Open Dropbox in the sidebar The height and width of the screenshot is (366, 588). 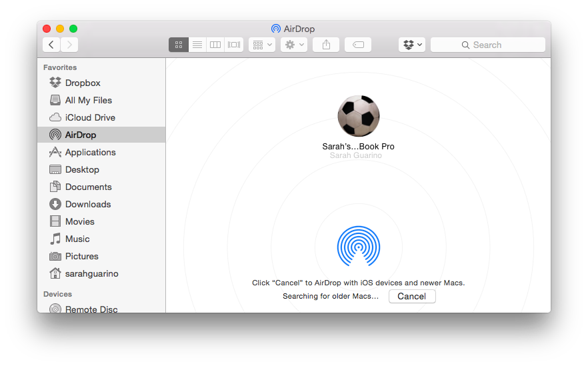pos(82,83)
